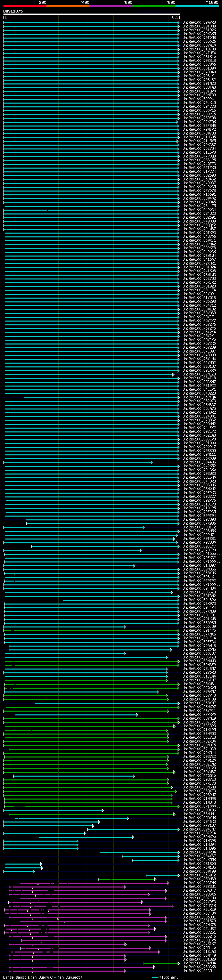Viewport: 222px width, 980px height.
Task: Open hit UniRef100_Q9AVR8
Action: 199,23
